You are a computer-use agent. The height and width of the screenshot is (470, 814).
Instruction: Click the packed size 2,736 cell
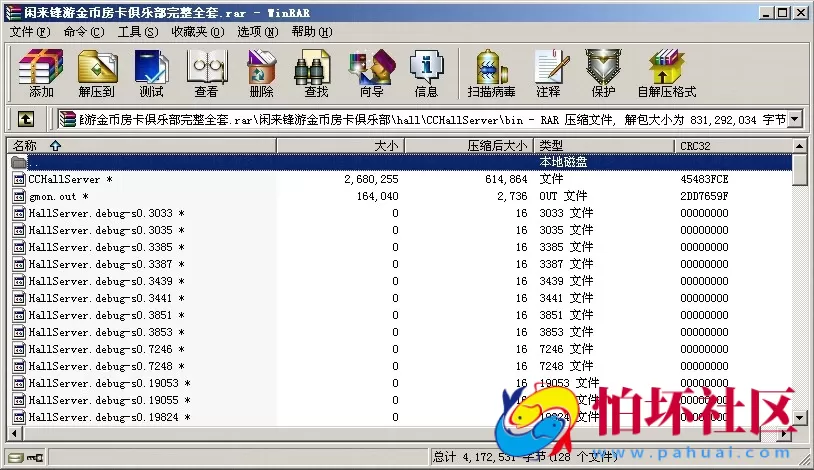(512, 196)
